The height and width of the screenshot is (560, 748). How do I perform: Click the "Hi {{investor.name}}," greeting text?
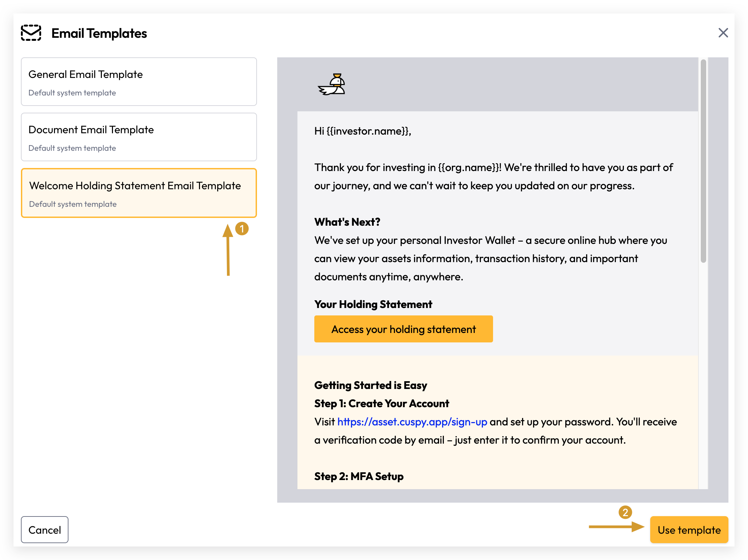pyautogui.click(x=363, y=131)
